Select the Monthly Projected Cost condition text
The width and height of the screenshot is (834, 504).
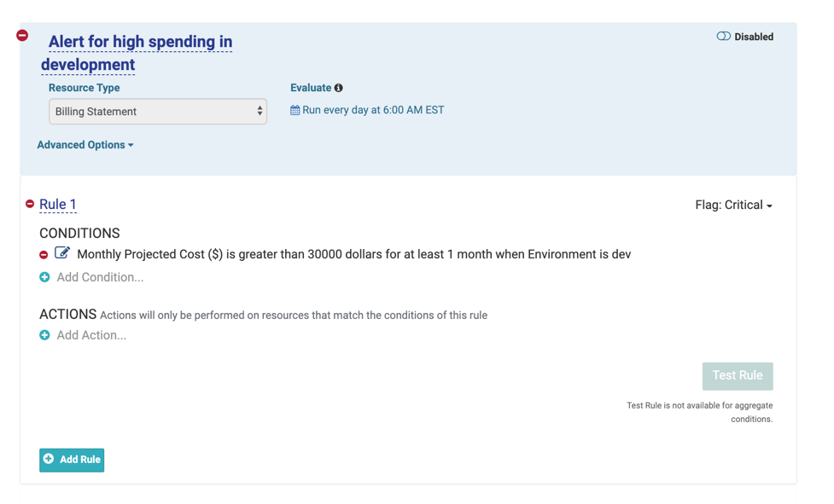[353, 254]
